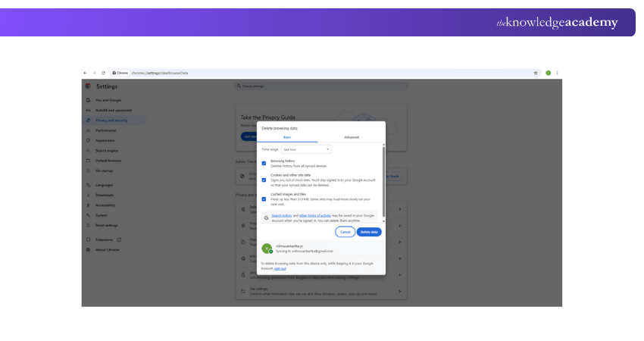Go to Search engine settings
The height and width of the screenshot is (341, 644).
point(107,151)
